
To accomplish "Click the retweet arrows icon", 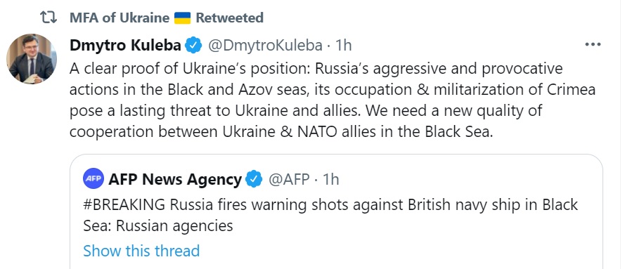I will click(48, 18).
